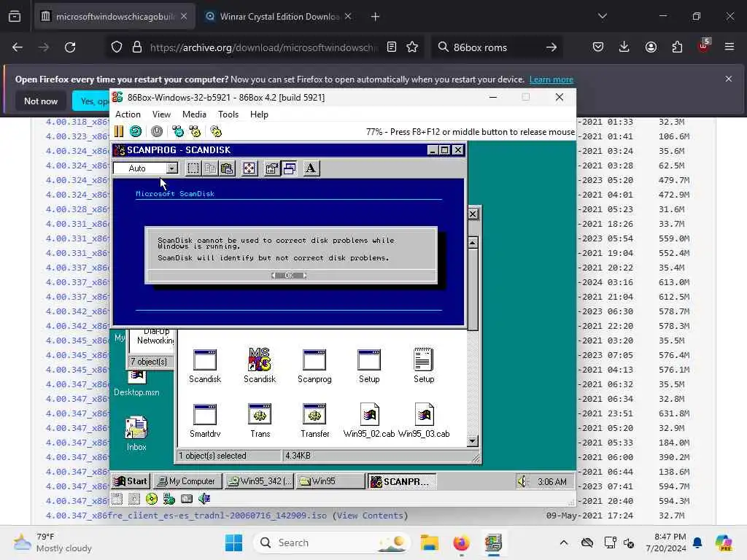Toggle the Background icon in SCANPROG toolbar

[x=289, y=168]
